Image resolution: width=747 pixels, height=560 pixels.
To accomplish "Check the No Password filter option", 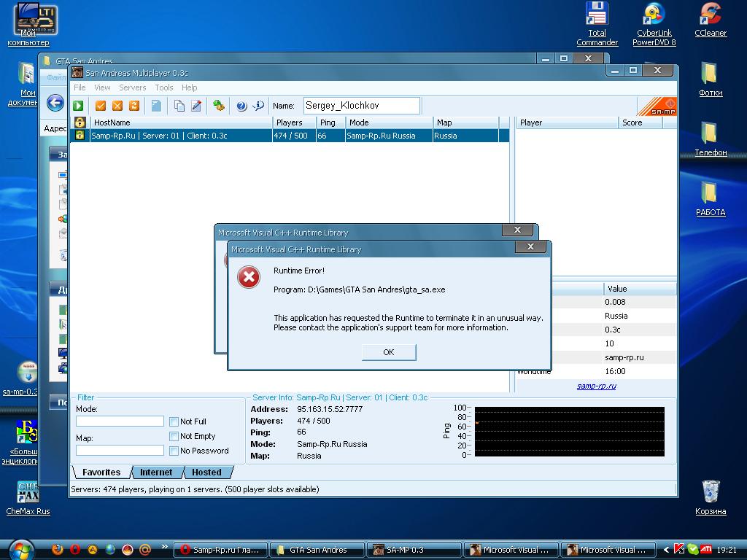I will click(174, 451).
